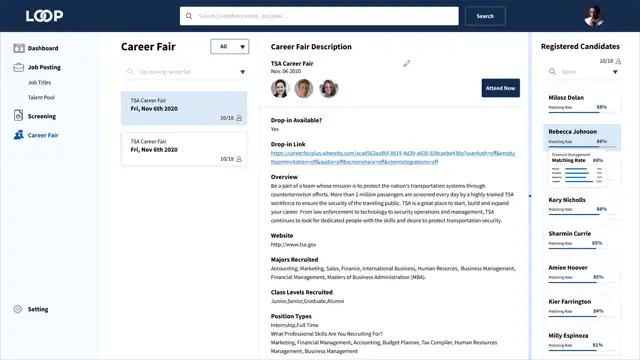Click the Position Types heading
The height and width of the screenshot is (360, 640).
[291, 316]
